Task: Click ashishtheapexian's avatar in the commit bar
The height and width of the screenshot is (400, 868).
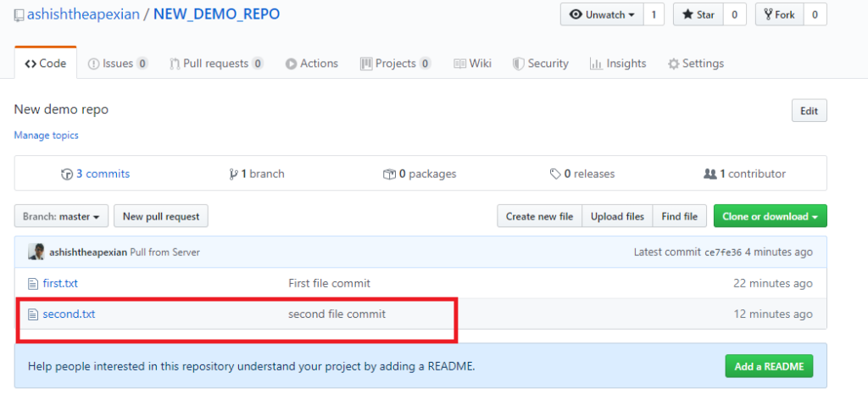Action: click(x=36, y=253)
